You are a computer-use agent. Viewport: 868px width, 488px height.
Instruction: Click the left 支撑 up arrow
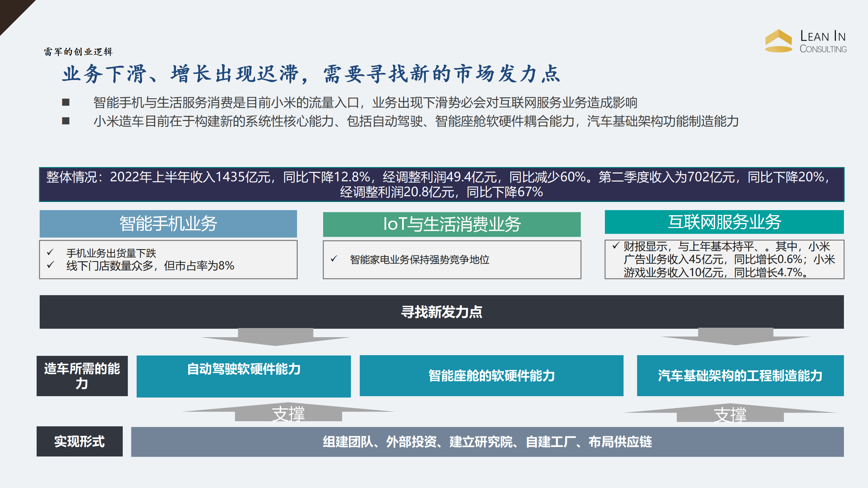(288, 412)
